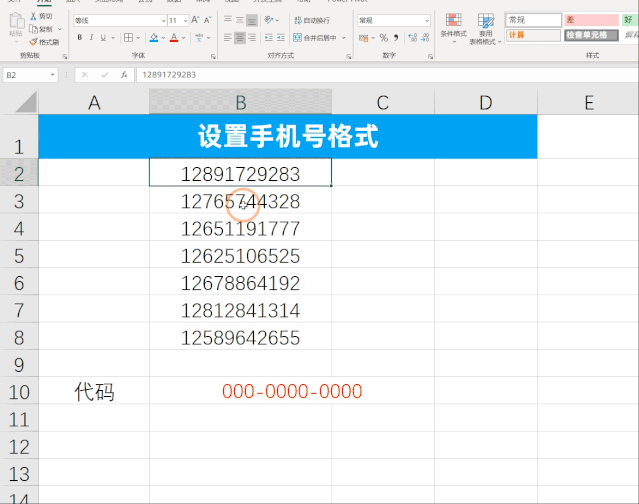
Task: Apply the pink 差 (Bad) cell style
Action: point(591,20)
